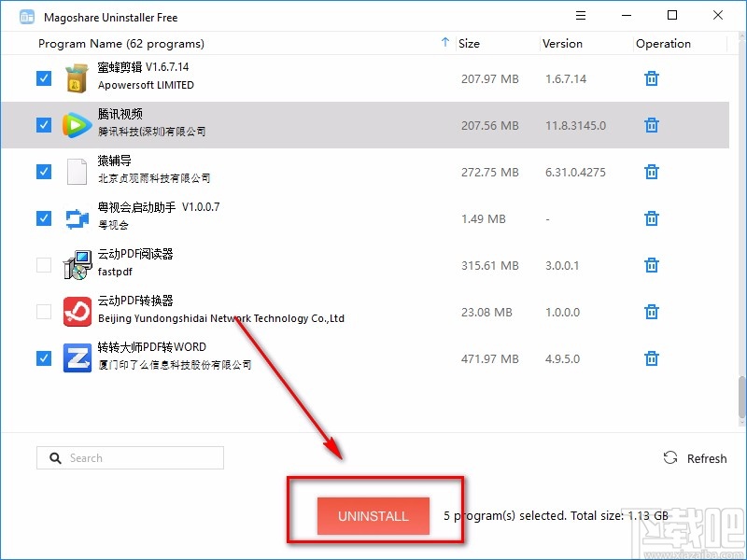The image size is (747, 560).
Task: Sort by Program Name column header
Action: pyautogui.click(x=121, y=43)
